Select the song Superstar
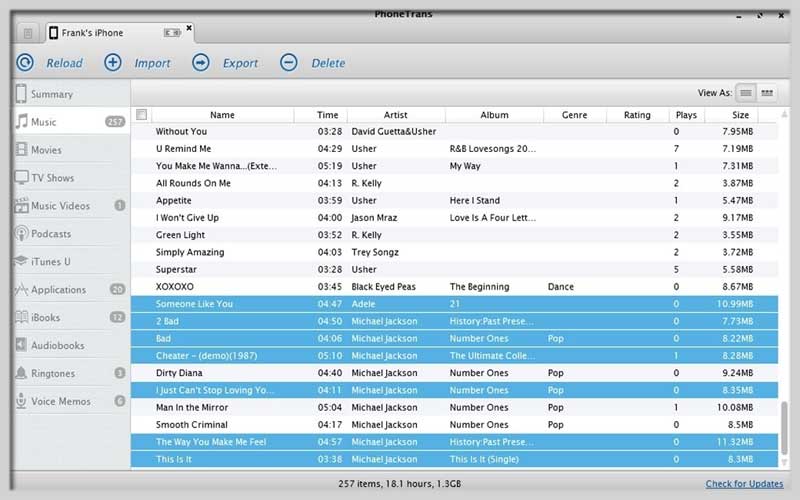Viewport: 800px width, 500px height. (x=455, y=269)
